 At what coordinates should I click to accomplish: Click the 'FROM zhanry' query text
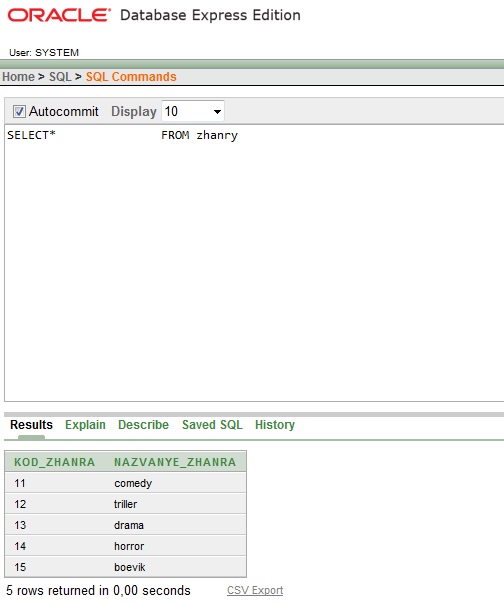(199, 136)
